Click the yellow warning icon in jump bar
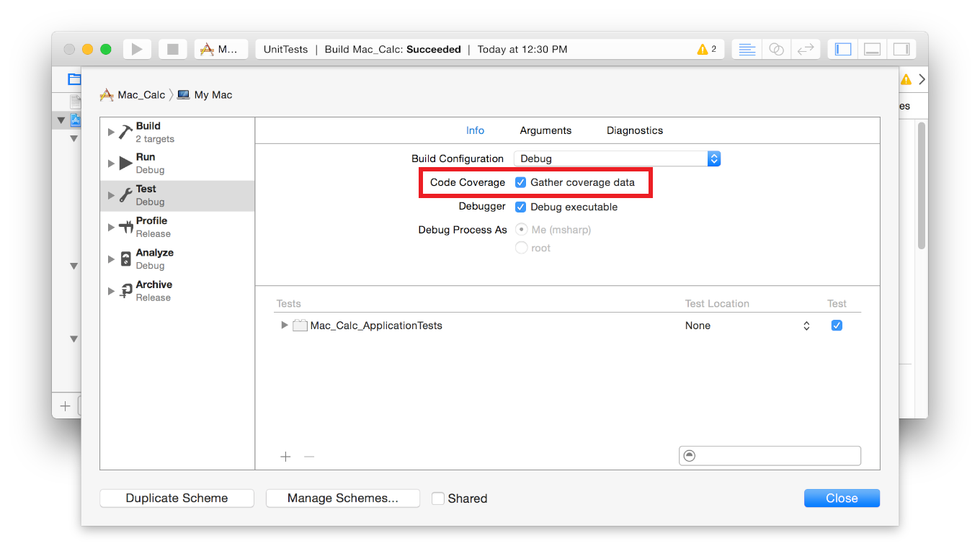Image resolution: width=980 pixels, height=551 pixels. pyautogui.click(x=906, y=79)
